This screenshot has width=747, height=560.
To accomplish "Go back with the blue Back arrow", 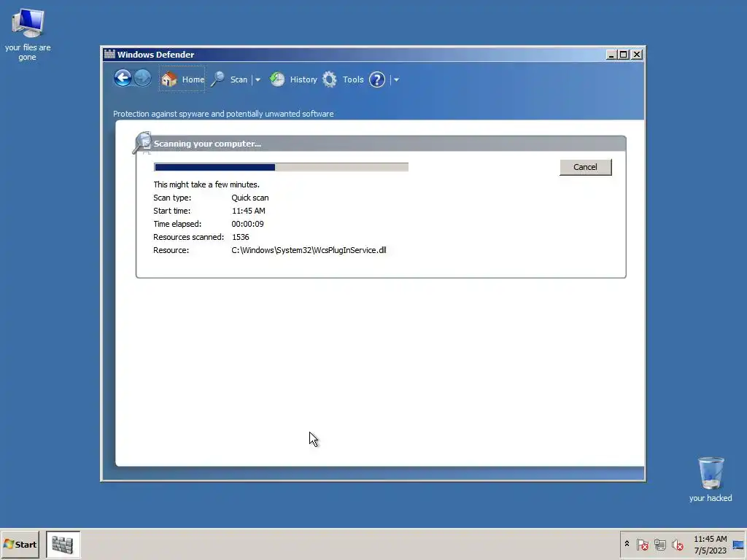I will point(123,78).
